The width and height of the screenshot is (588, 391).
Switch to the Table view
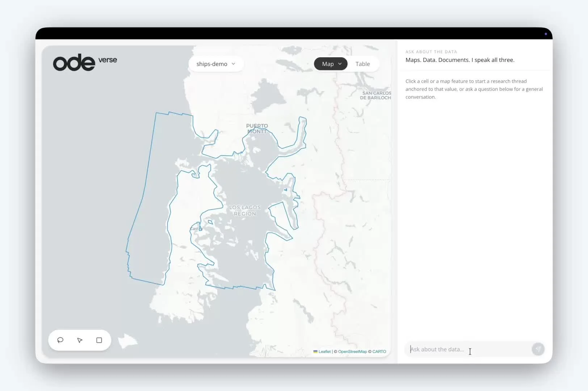362,64
